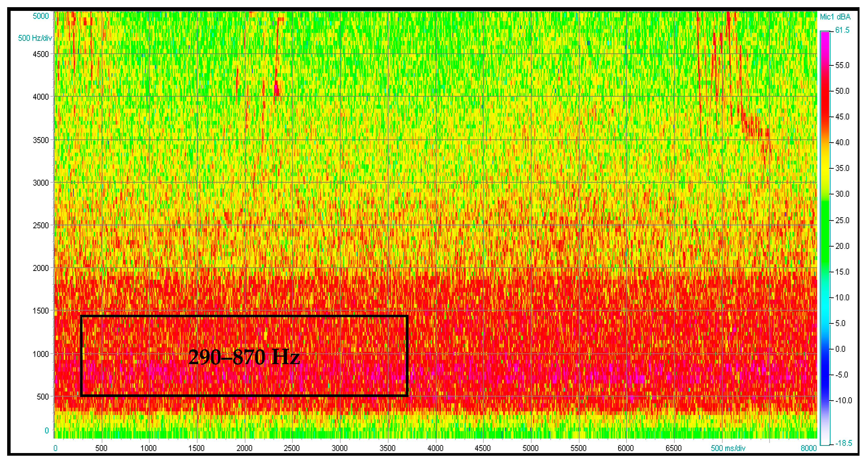868x461 pixels.
Task: Click the 500 Hz/div frequency scale label
Action: pos(35,38)
